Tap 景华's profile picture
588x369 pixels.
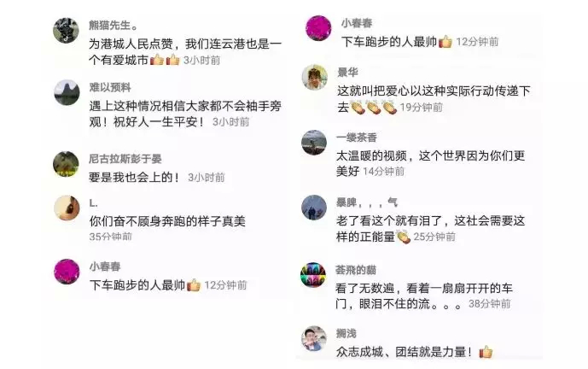click(x=315, y=78)
